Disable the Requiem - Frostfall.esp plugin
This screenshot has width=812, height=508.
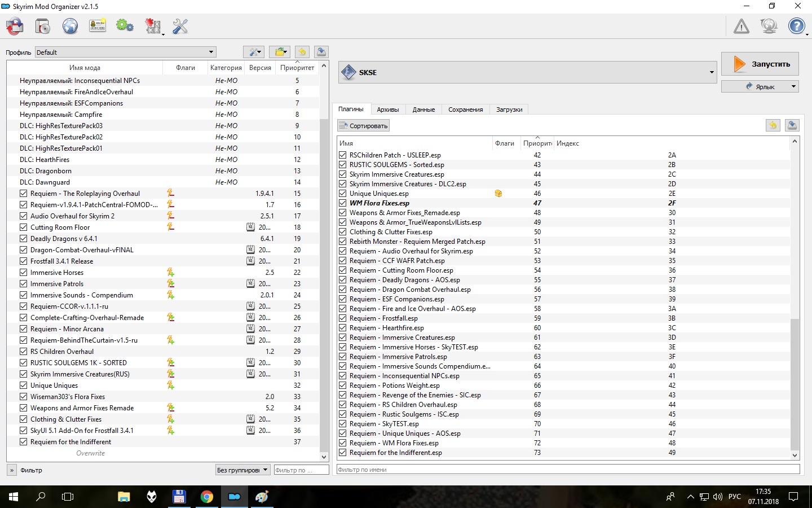coord(343,318)
